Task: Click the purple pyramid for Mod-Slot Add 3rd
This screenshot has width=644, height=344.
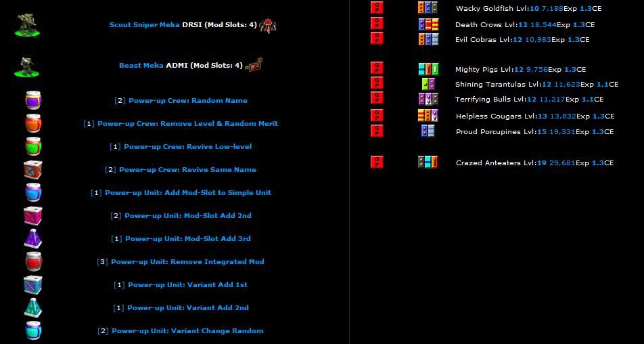Action: (33, 238)
